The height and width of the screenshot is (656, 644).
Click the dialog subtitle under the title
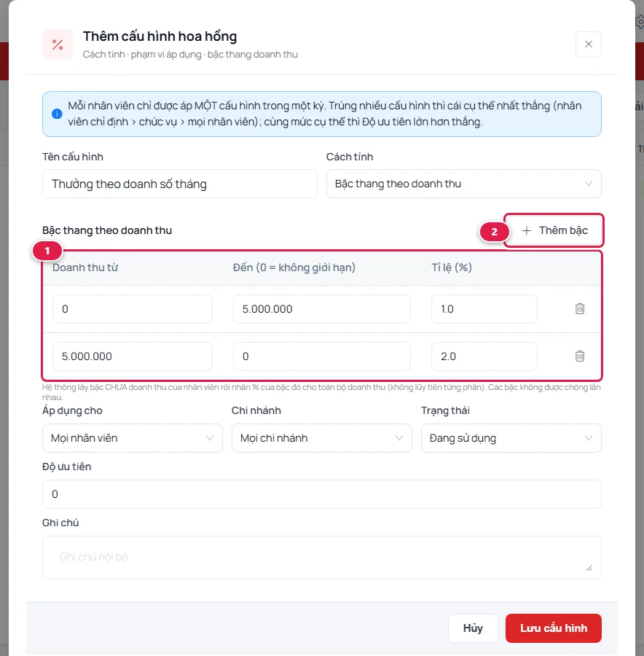pos(190,55)
